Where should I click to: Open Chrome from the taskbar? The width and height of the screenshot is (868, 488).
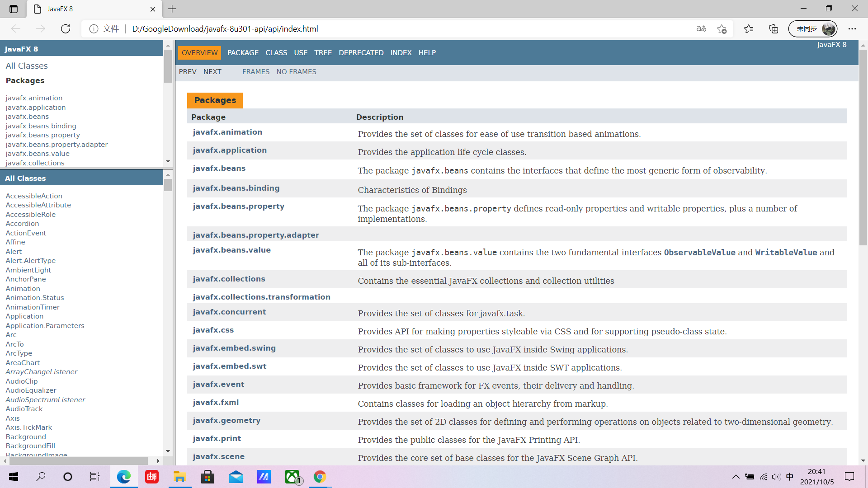320,477
